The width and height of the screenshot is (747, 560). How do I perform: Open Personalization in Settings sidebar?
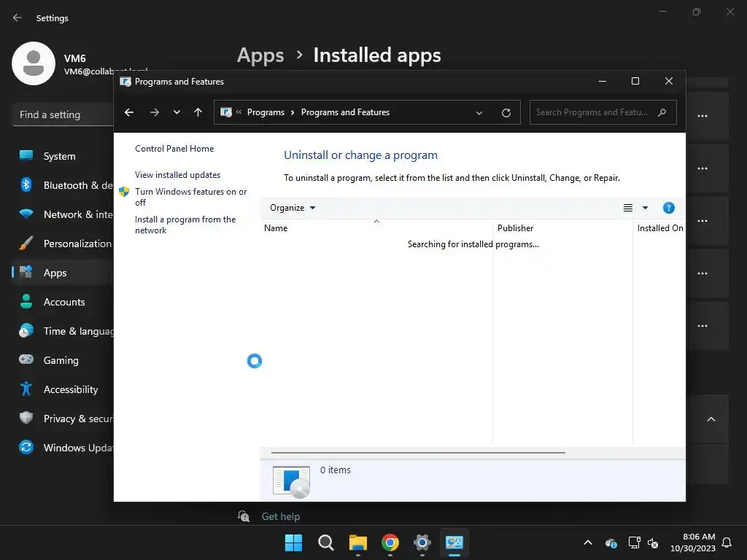(63, 244)
